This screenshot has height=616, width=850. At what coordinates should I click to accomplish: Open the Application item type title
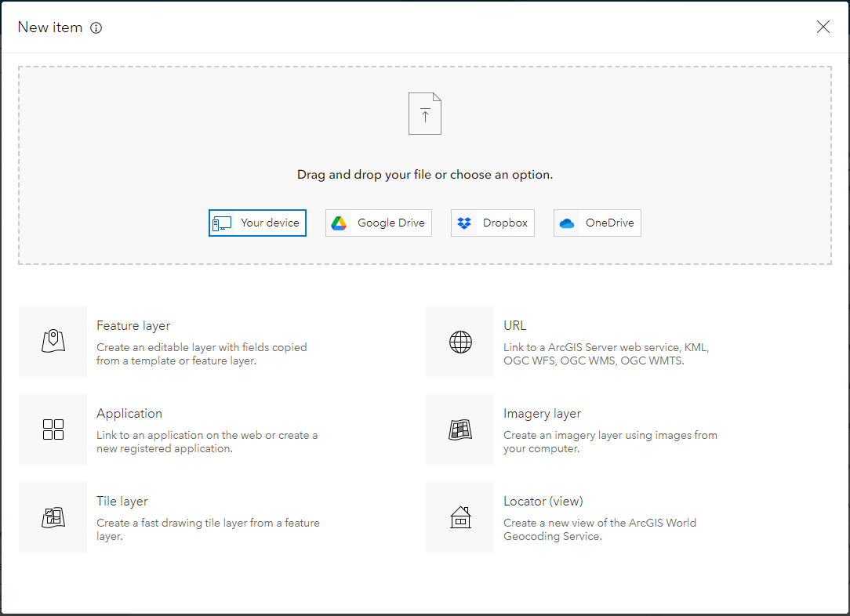pos(129,413)
